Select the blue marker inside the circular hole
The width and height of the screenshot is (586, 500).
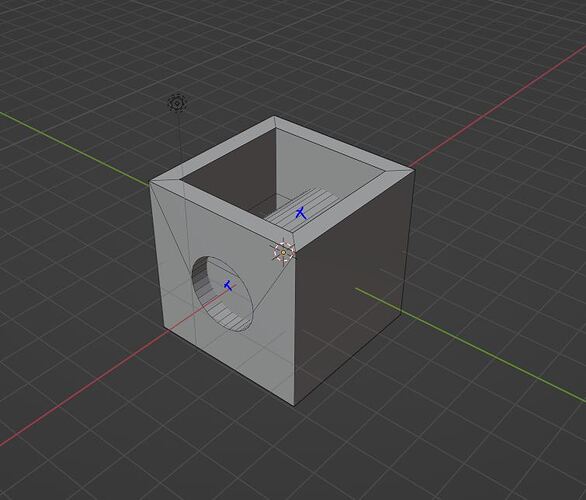228,286
